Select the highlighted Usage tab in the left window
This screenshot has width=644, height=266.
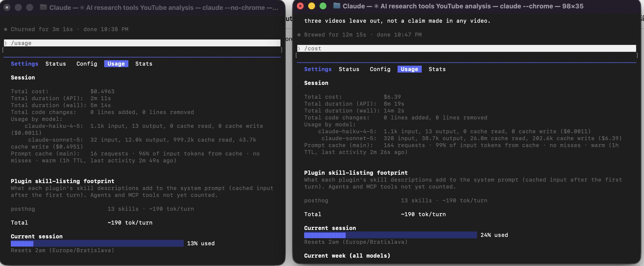click(x=116, y=64)
